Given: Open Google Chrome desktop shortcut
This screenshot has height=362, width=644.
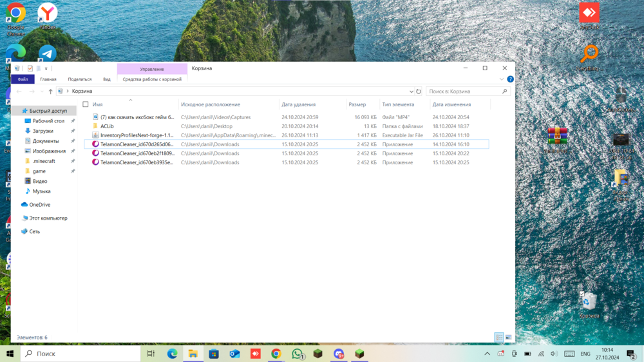Looking at the screenshot, I should pos(15,19).
